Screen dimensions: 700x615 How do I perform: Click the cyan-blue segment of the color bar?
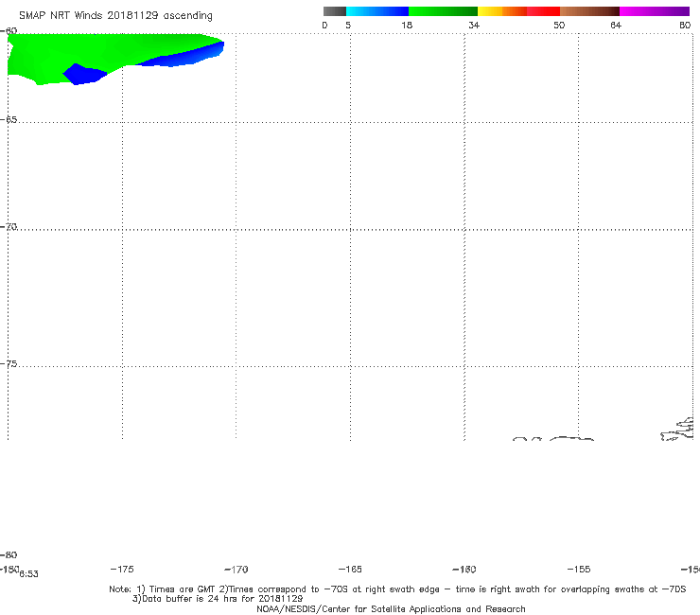pyautogui.click(x=377, y=11)
